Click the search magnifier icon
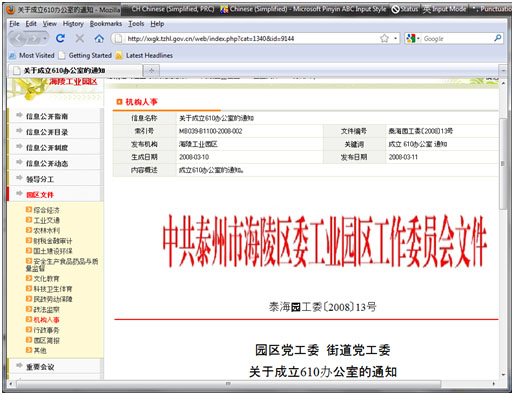 (x=498, y=38)
